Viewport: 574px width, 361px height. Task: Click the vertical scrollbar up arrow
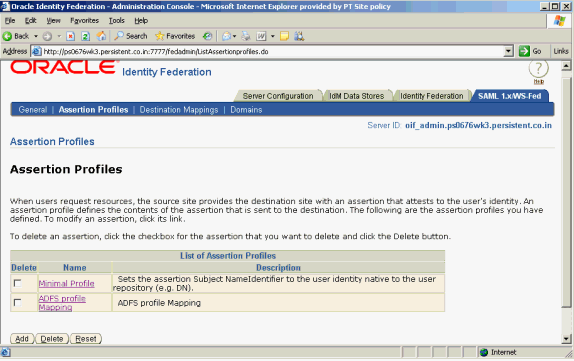(x=566, y=66)
